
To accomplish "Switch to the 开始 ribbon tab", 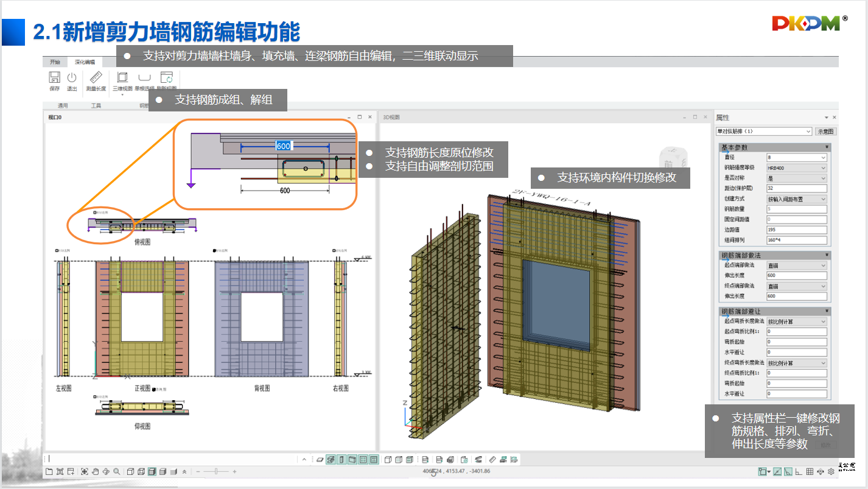I will (x=55, y=62).
